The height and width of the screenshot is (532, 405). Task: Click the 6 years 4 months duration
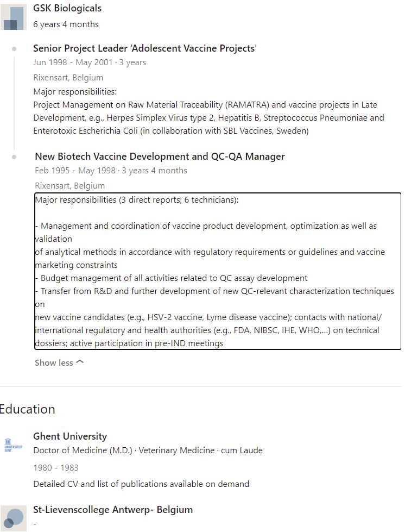[66, 24]
